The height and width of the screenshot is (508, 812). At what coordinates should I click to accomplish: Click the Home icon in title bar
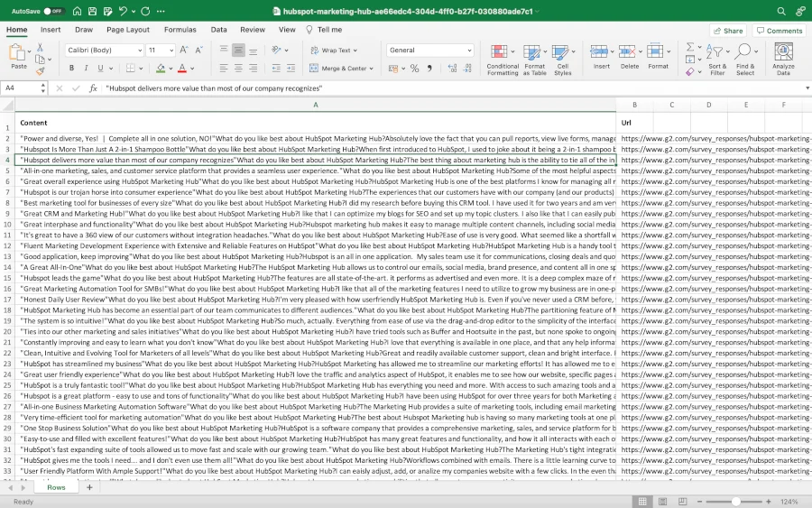(77, 11)
